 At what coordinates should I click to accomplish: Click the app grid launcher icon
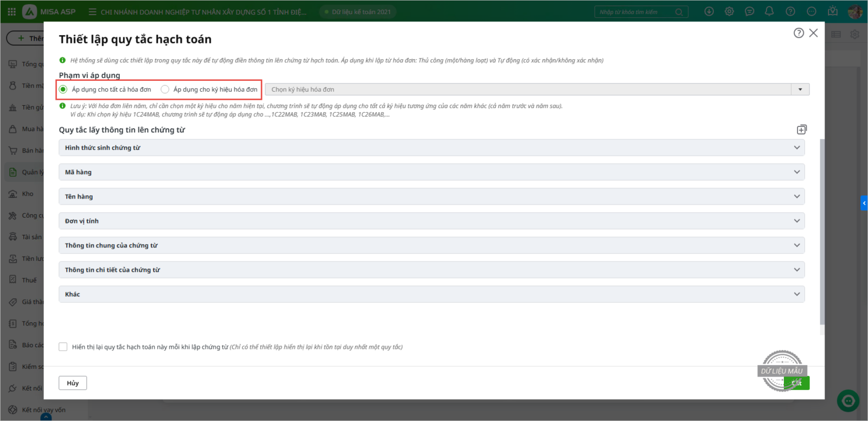pos(11,11)
